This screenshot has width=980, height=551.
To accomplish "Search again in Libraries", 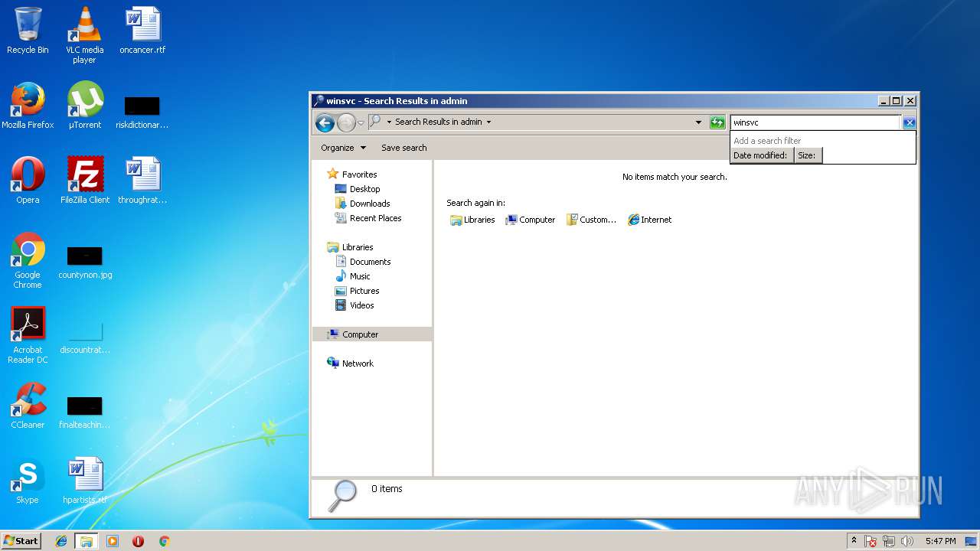I will [472, 220].
